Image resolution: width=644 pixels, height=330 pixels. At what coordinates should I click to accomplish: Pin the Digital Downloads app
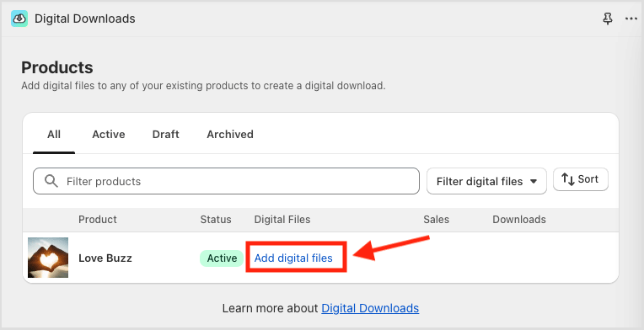click(x=608, y=19)
